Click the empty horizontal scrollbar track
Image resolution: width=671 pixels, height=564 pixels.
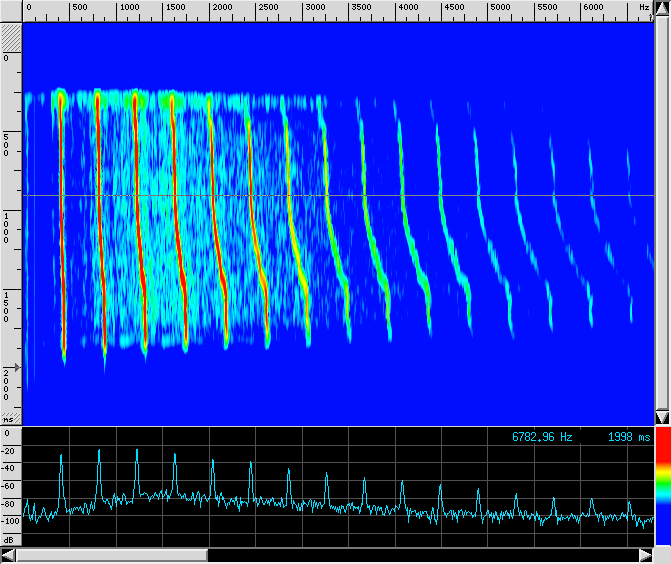(x=420, y=555)
